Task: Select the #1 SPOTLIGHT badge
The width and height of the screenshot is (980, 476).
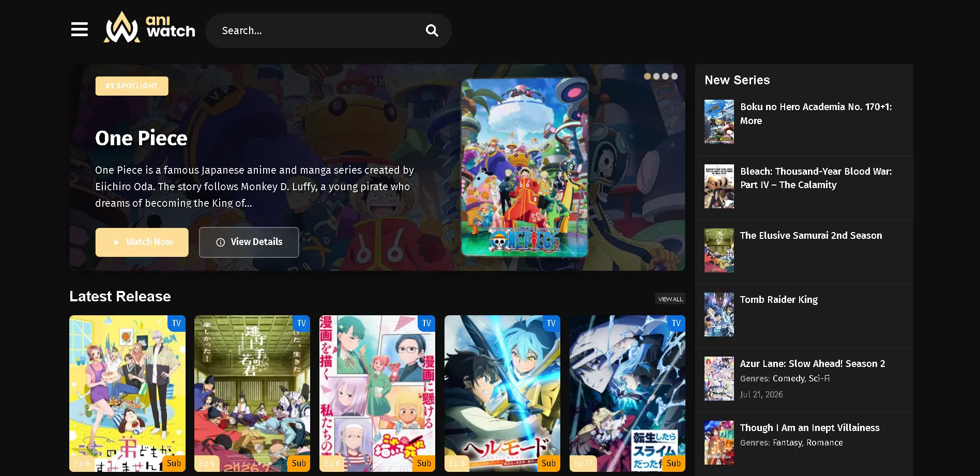Action: click(x=132, y=86)
